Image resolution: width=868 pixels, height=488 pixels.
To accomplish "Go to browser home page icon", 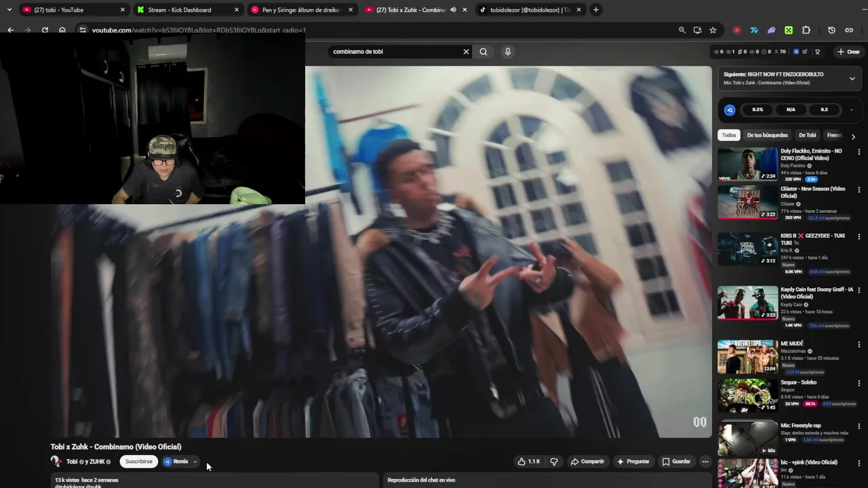I will (62, 30).
